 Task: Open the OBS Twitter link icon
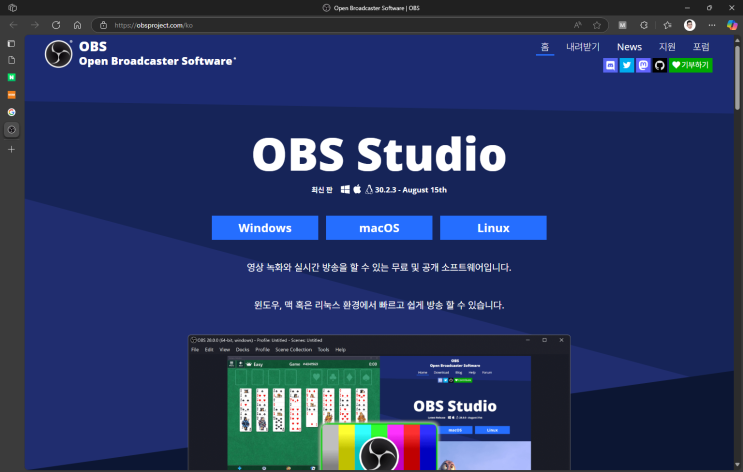pos(626,65)
